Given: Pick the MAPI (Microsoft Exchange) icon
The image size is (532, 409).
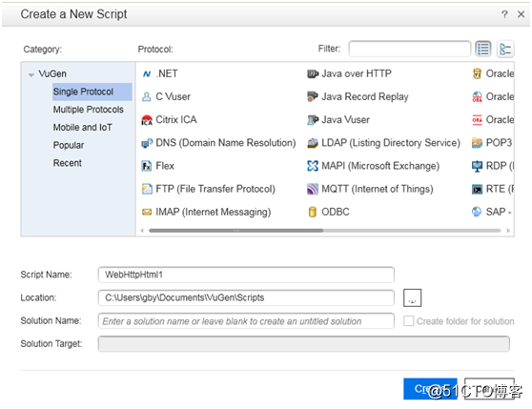Looking at the screenshot, I should click(313, 166).
